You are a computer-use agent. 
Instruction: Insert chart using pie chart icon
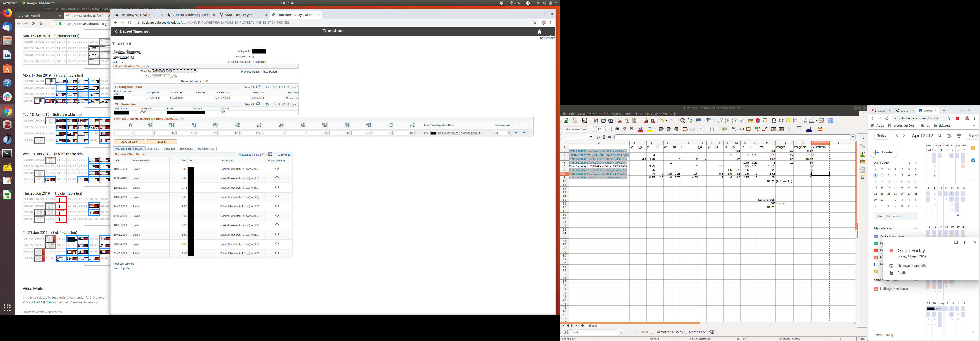[758, 120]
